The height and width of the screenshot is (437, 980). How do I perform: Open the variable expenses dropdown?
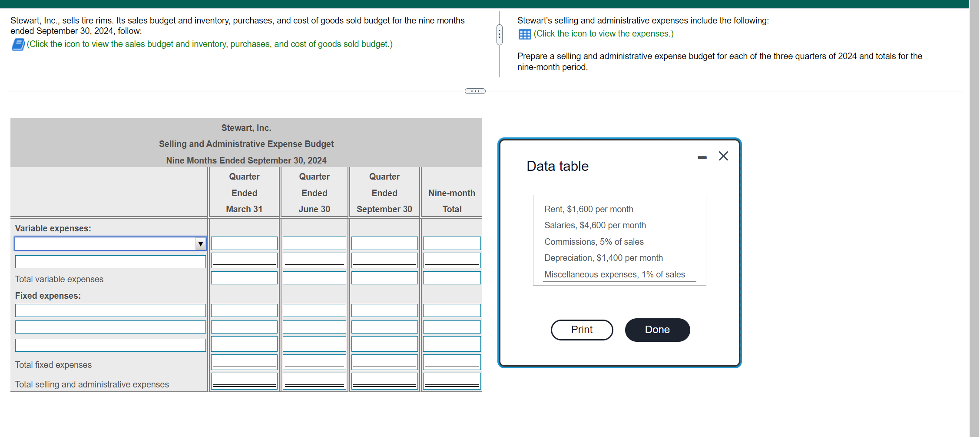tap(200, 244)
